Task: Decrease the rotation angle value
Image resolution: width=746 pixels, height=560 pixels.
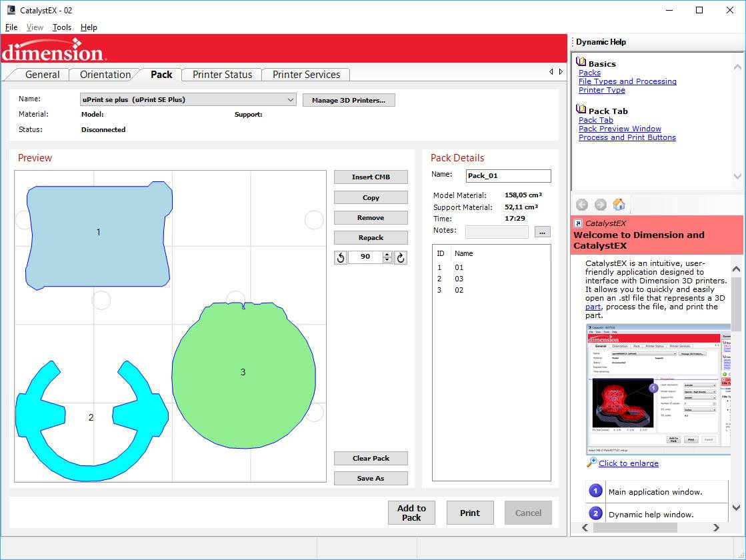Action: click(387, 260)
